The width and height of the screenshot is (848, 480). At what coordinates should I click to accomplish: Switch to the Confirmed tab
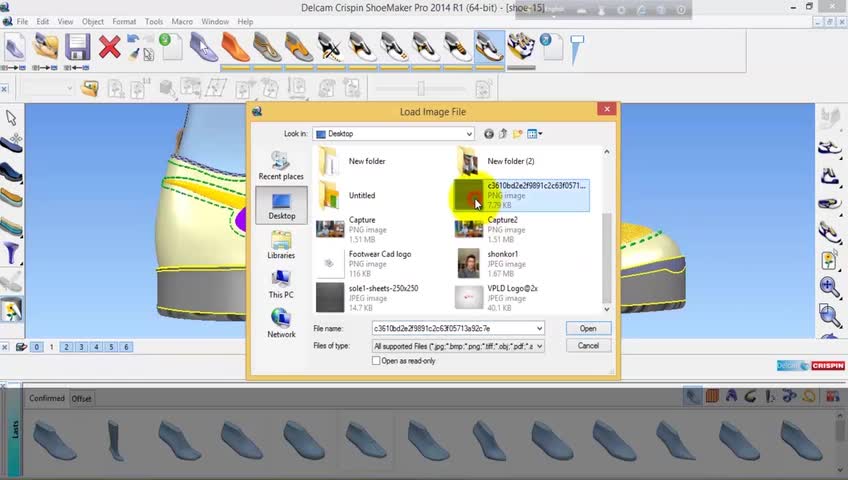[47, 398]
